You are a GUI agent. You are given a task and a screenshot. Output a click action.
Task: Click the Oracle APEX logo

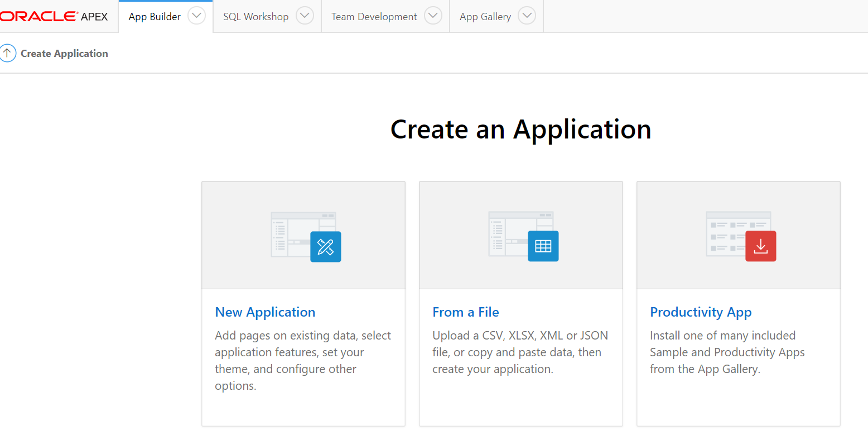point(54,16)
